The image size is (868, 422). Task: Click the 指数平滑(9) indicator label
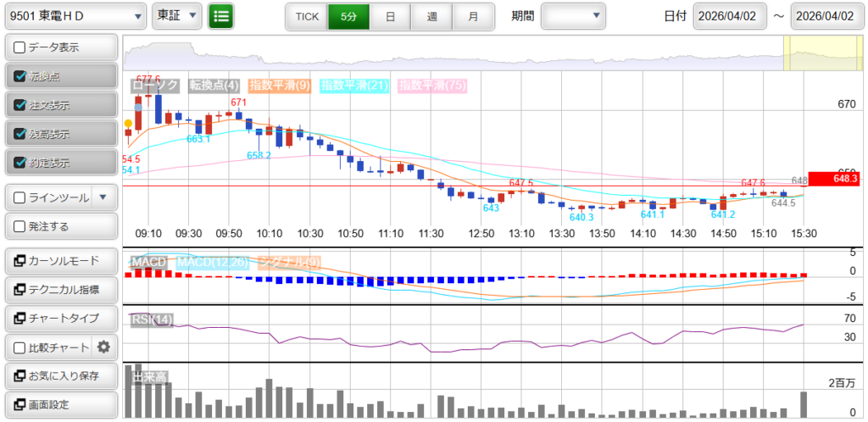[x=280, y=85]
